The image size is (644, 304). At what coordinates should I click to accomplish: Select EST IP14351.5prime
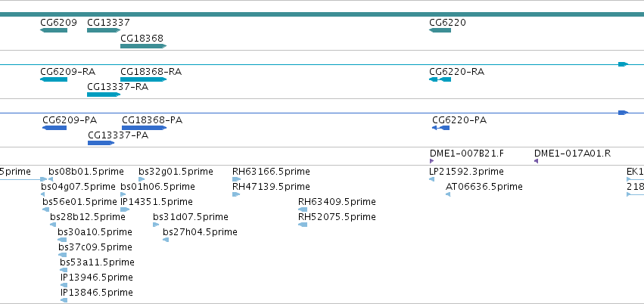pos(125,209)
